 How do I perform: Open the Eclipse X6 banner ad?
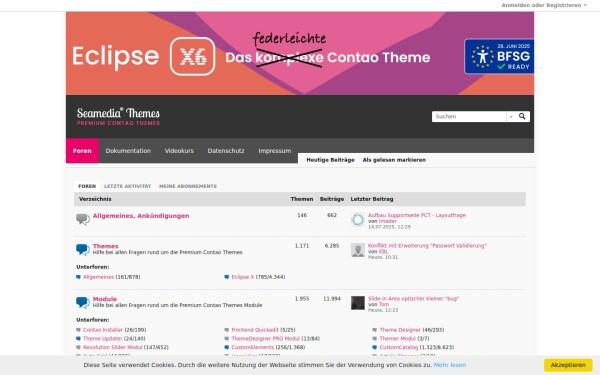point(300,53)
